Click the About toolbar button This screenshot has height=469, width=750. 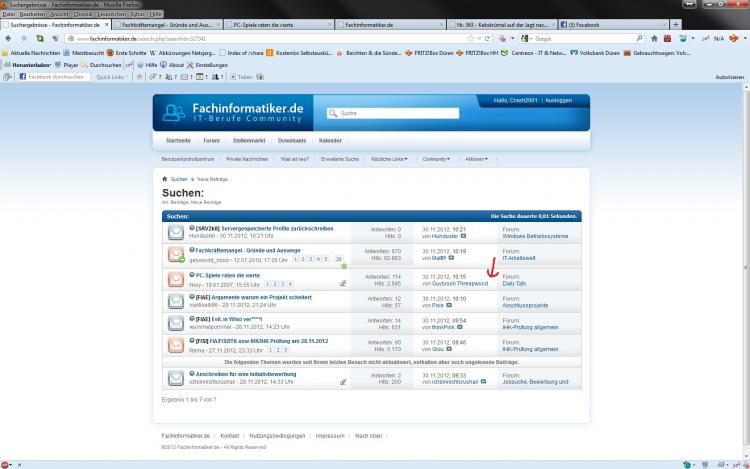[x=172, y=65]
